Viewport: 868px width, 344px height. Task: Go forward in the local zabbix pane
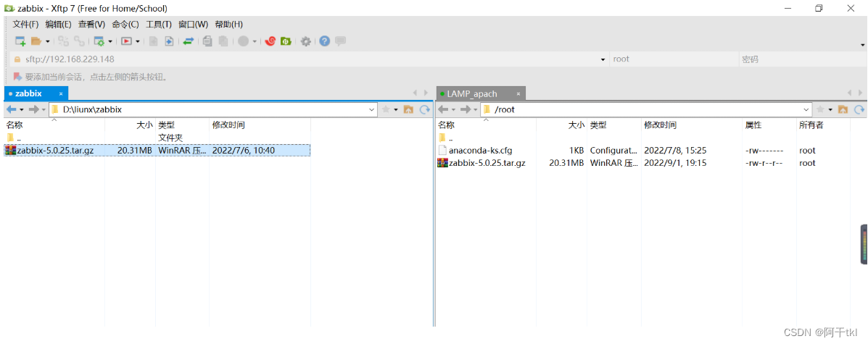(34, 109)
